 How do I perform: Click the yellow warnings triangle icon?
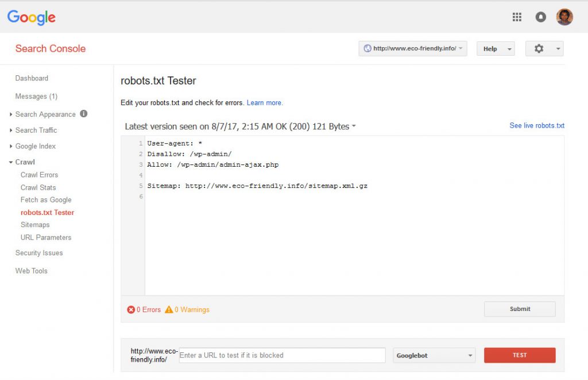(169, 309)
